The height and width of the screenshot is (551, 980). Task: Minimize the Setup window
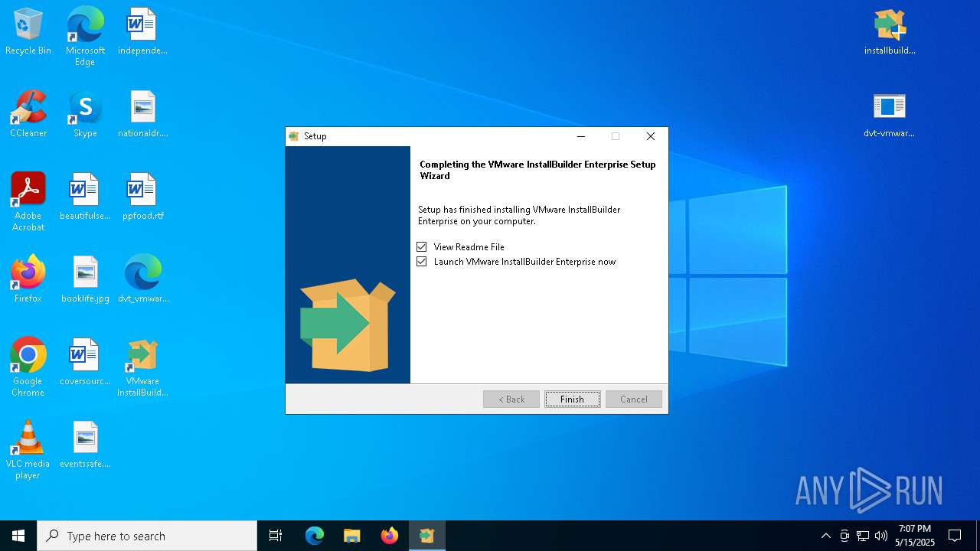pyautogui.click(x=581, y=136)
